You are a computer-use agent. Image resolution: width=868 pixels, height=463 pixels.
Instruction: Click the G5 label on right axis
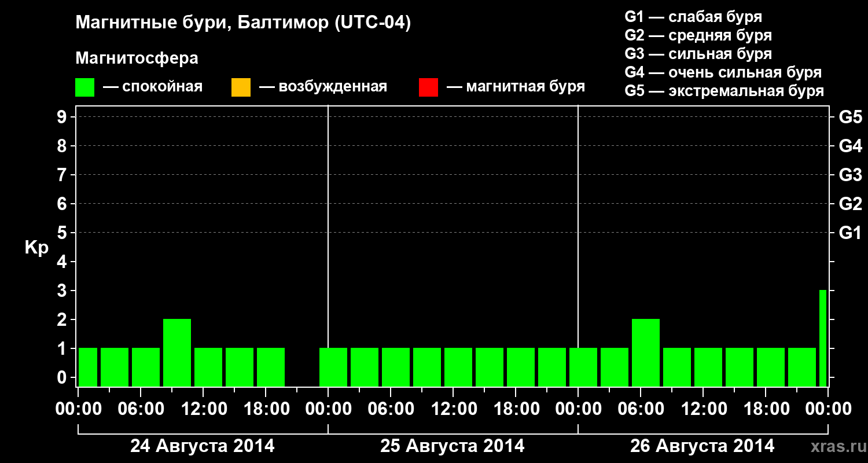coord(851,117)
